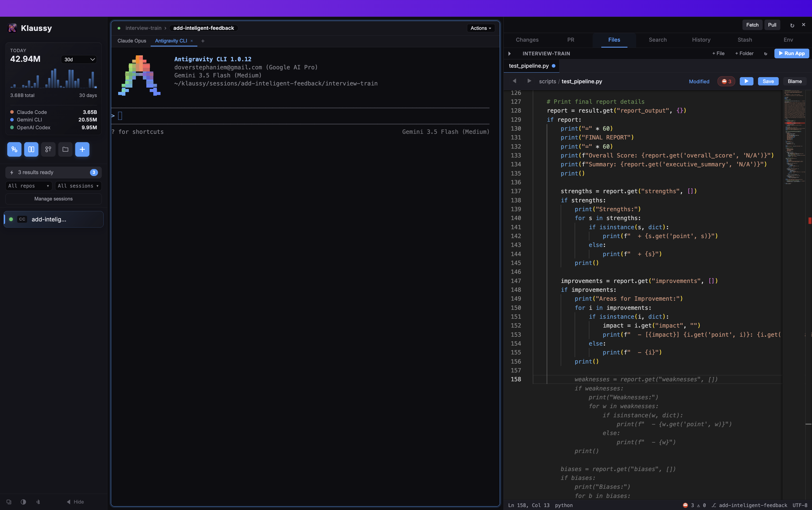This screenshot has height=510, width=812.
Task: Focus the terminal prompt input line
Action: pos(300,116)
